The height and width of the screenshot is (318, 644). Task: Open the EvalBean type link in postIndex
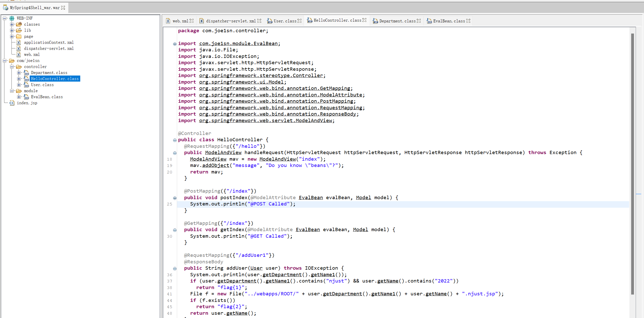pos(311,198)
